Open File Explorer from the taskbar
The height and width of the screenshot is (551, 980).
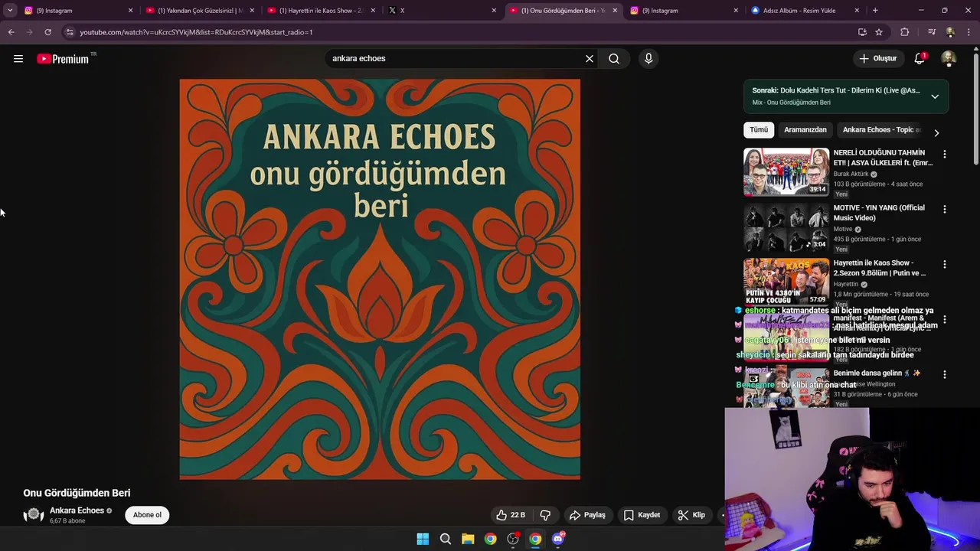[x=468, y=539]
